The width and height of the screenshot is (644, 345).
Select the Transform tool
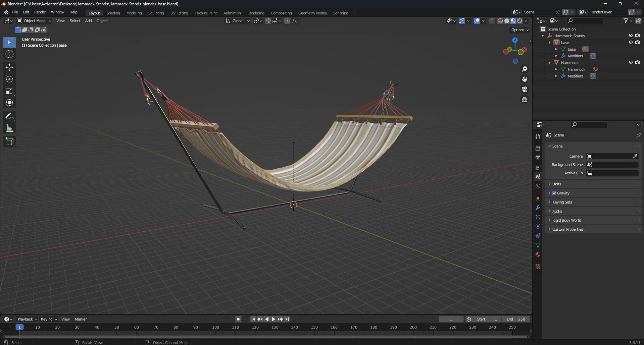(x=9, y=103)
